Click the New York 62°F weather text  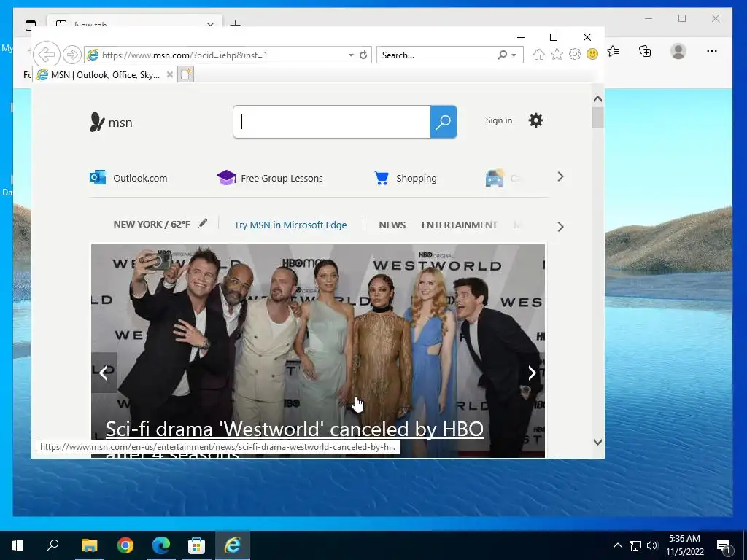tap(152, 224)
